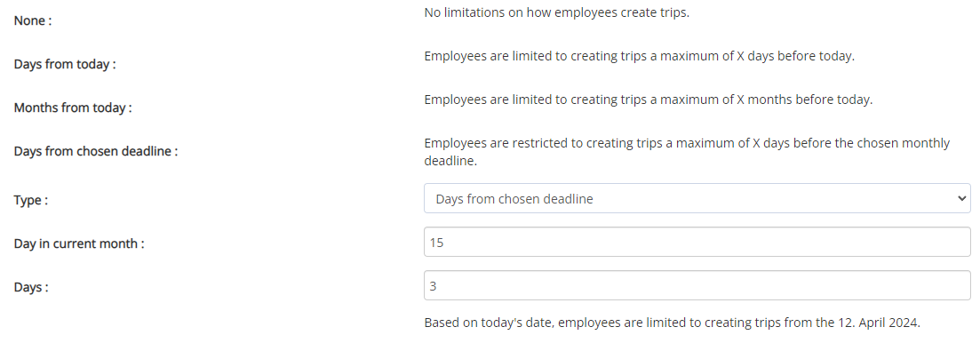Click the 'Days :' label
This screenshot has width=980, height=343.
click(30, 287)
